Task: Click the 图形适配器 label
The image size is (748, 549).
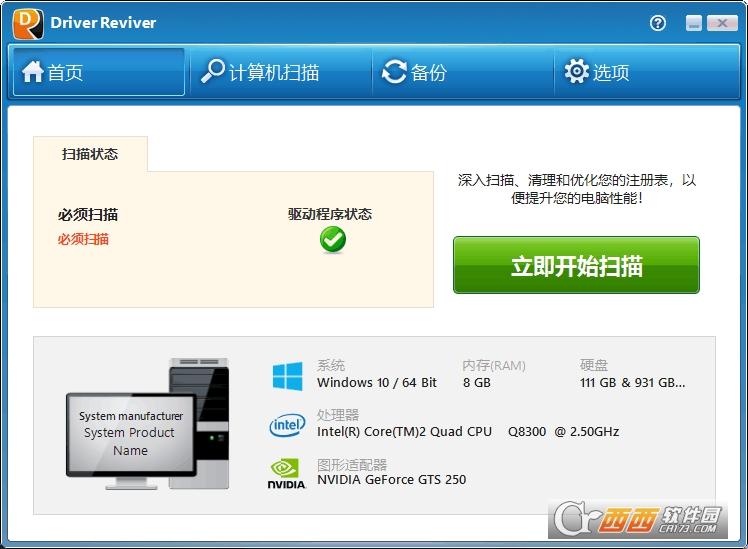Action: click(352, 465)
